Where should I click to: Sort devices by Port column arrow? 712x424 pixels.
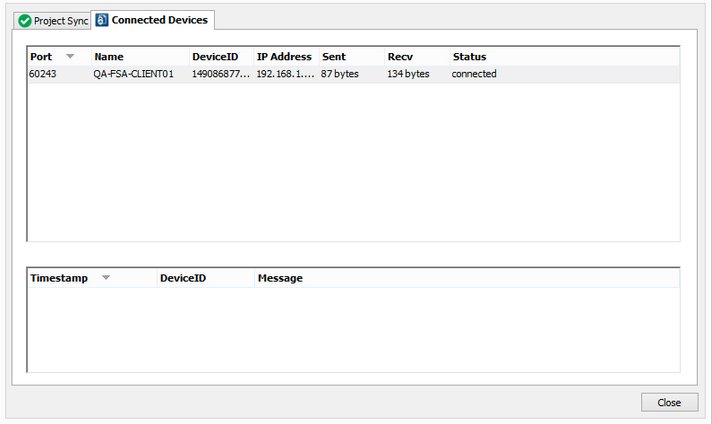point(70,56)
